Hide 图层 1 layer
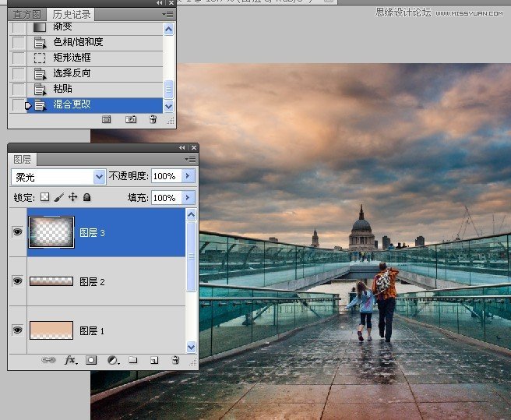This screenshot has height=420, width=511. [x=17, y=330]
